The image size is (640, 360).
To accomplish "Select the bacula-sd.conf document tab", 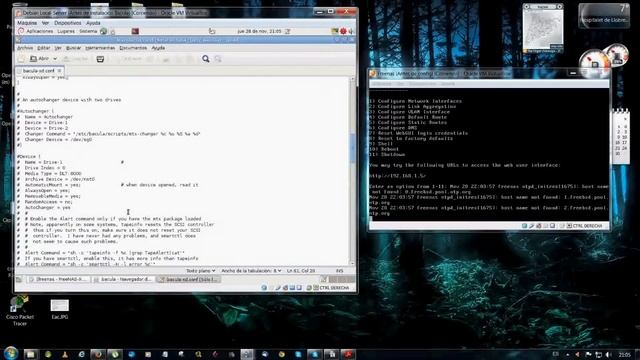I will [x=39, y=71].
